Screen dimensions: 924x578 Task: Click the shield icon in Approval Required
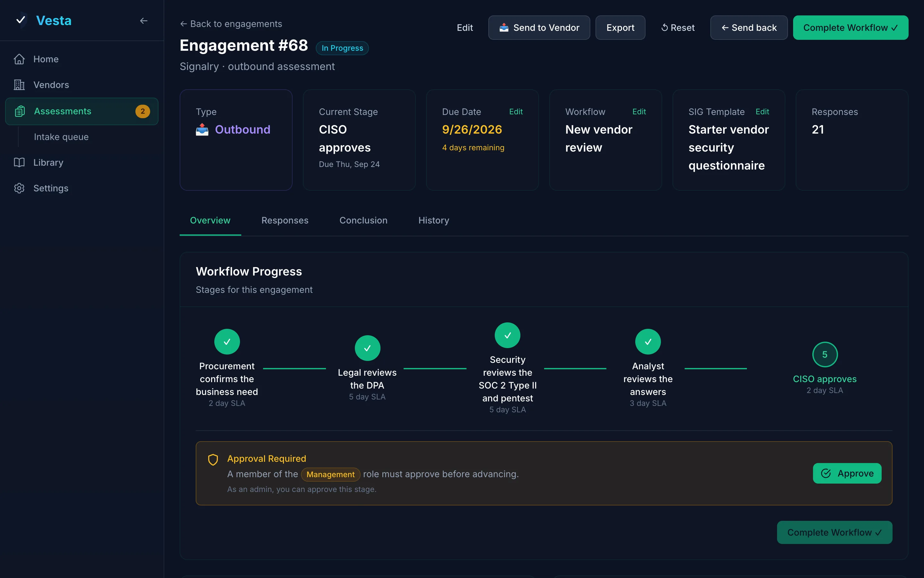pos(213,460)
